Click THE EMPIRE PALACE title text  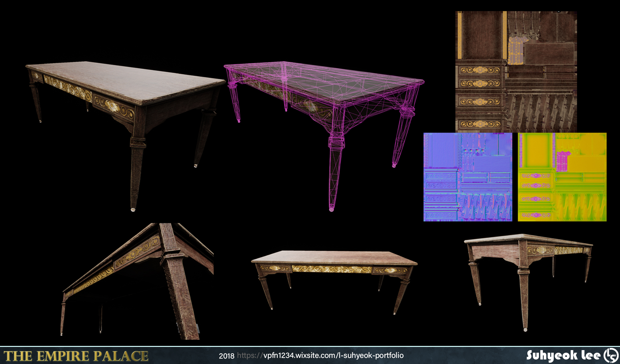click(76, 356)
